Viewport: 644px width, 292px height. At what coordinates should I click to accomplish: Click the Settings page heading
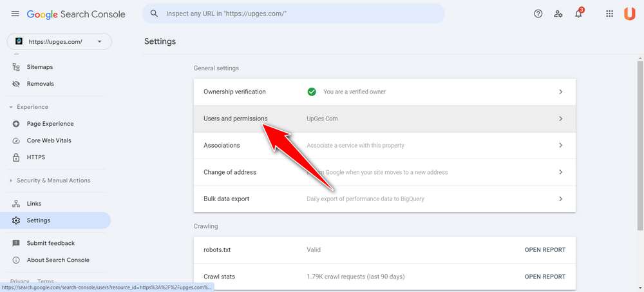160,41
